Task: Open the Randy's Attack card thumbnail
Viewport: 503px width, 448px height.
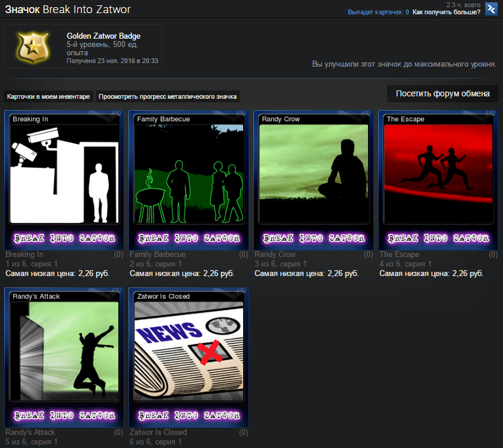Action: click(x=64, y=358)
